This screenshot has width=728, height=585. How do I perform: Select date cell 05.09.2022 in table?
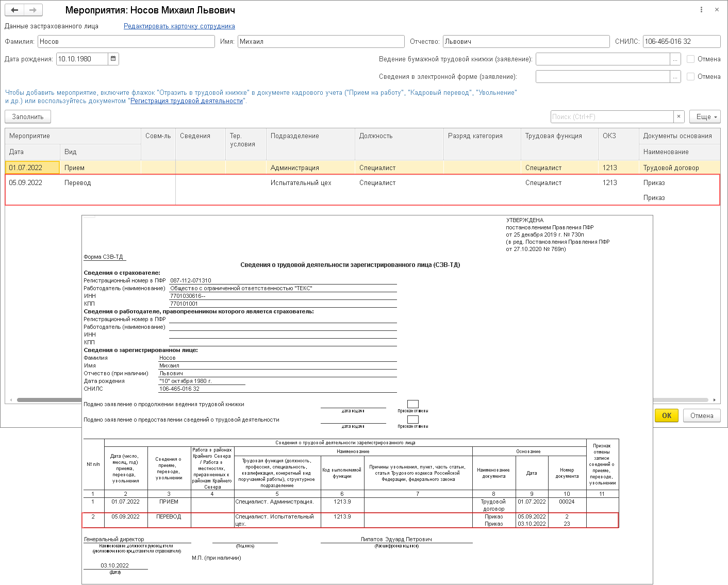point(32,183)
